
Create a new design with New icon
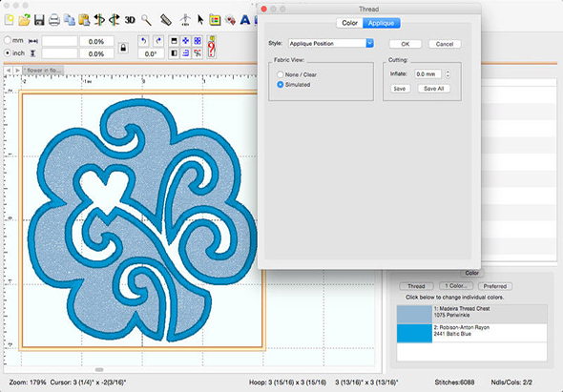[x=10, y=20]
